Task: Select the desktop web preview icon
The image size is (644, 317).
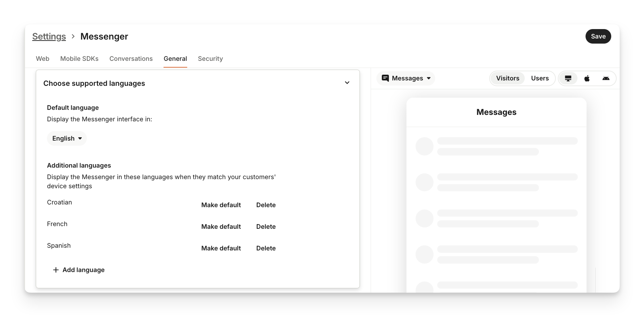Action: point(568,78)
